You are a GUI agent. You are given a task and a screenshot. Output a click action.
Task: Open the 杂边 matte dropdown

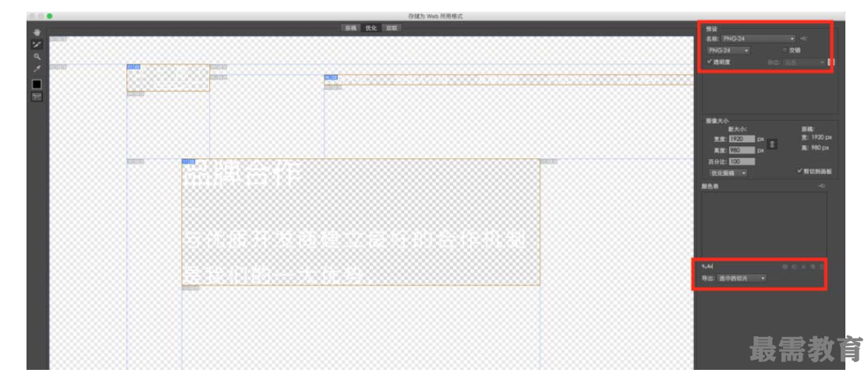[804, 62]
